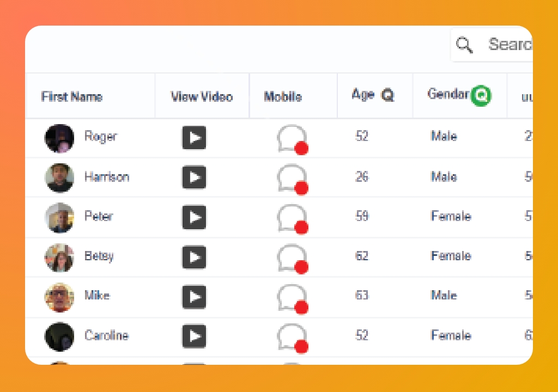Open Caroline's avatar thumbnail
Image resolution: width=558 pixels, height=392 pixels.
[59, 336]
